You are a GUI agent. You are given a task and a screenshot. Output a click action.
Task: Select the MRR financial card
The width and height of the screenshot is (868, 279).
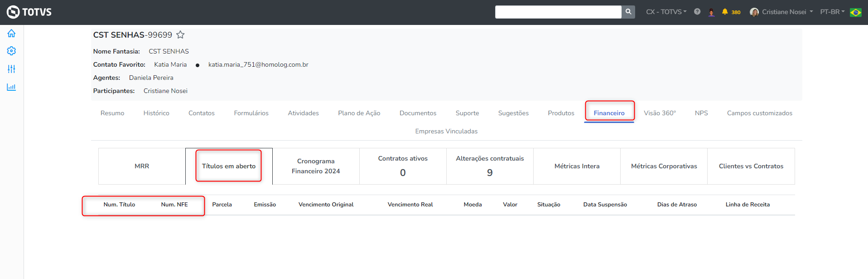142,166
